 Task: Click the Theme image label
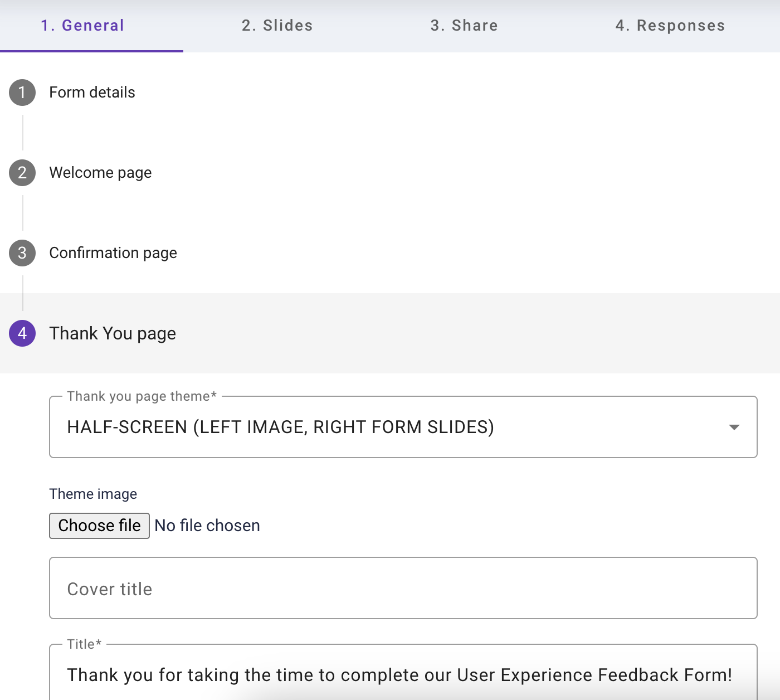[x=93, y=494]
